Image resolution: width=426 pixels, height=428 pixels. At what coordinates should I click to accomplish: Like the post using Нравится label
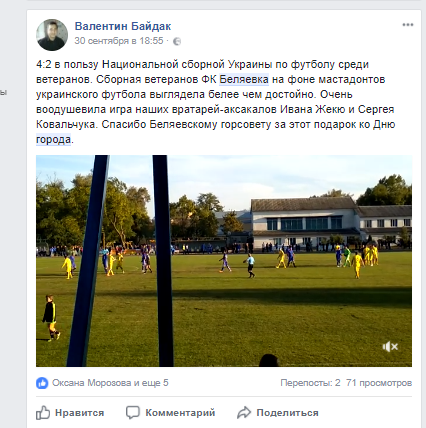(x=79, y=413)
